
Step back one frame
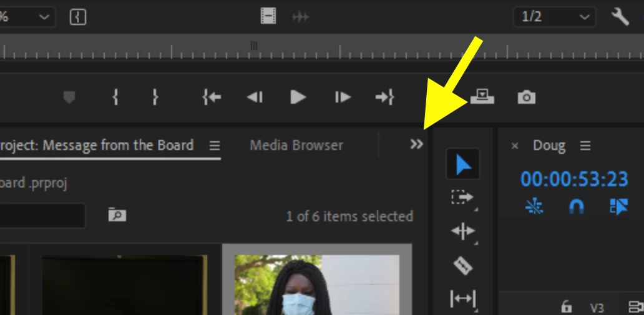(255, 97)
